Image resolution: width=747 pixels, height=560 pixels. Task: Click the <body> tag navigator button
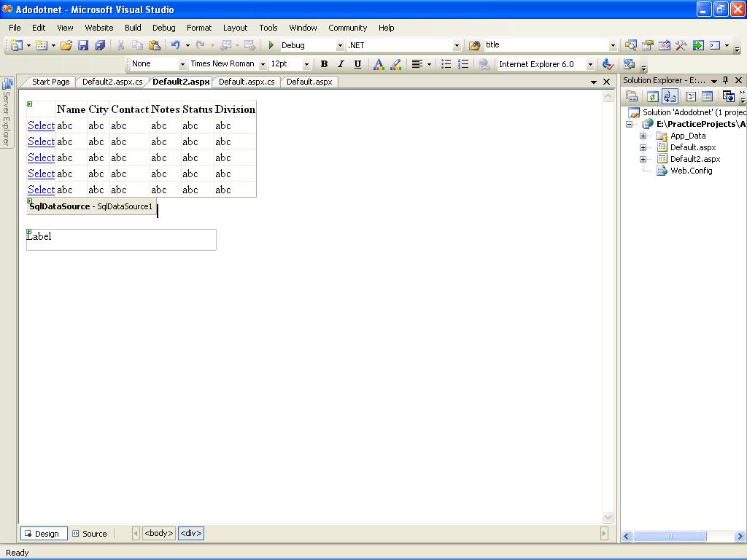point(159,533)
